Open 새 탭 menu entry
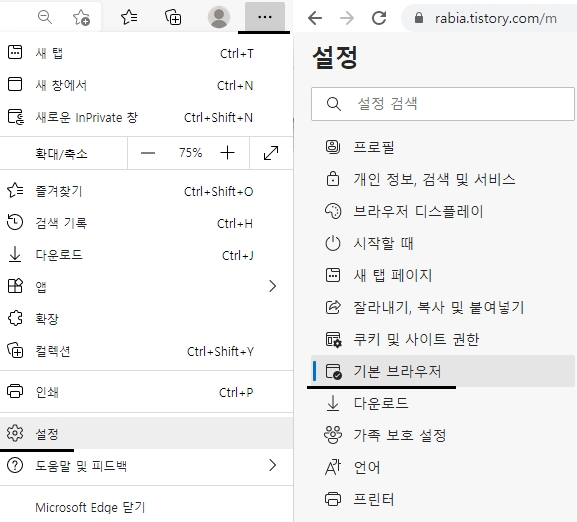Viewport: 577px width, 522px height. coord(146,53)
